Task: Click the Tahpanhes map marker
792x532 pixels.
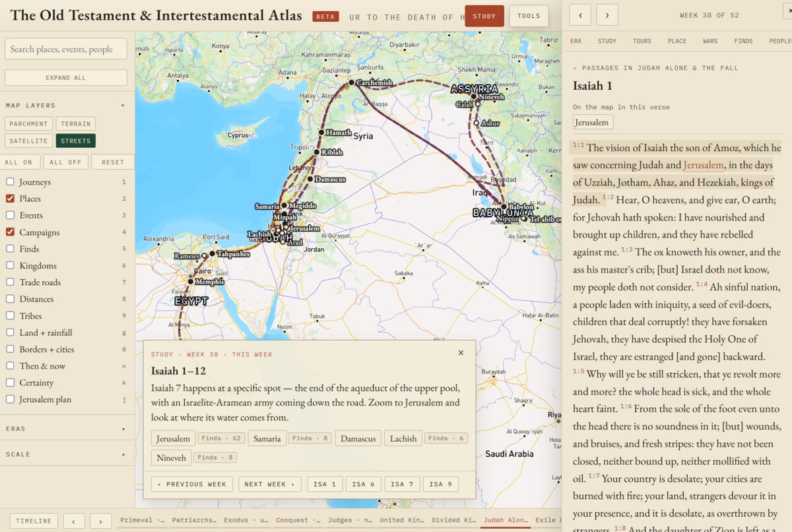Action: 212,253
